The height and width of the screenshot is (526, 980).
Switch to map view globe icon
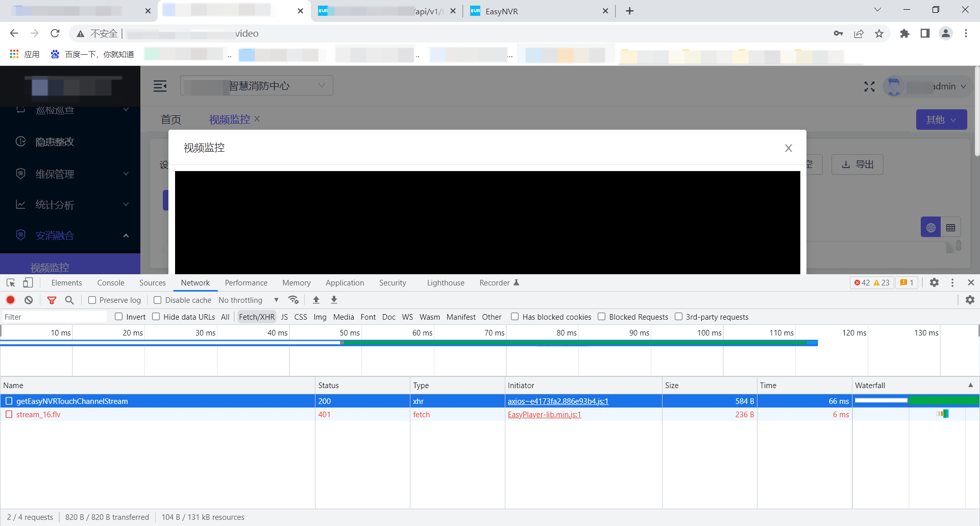click(x=930, y=227)
